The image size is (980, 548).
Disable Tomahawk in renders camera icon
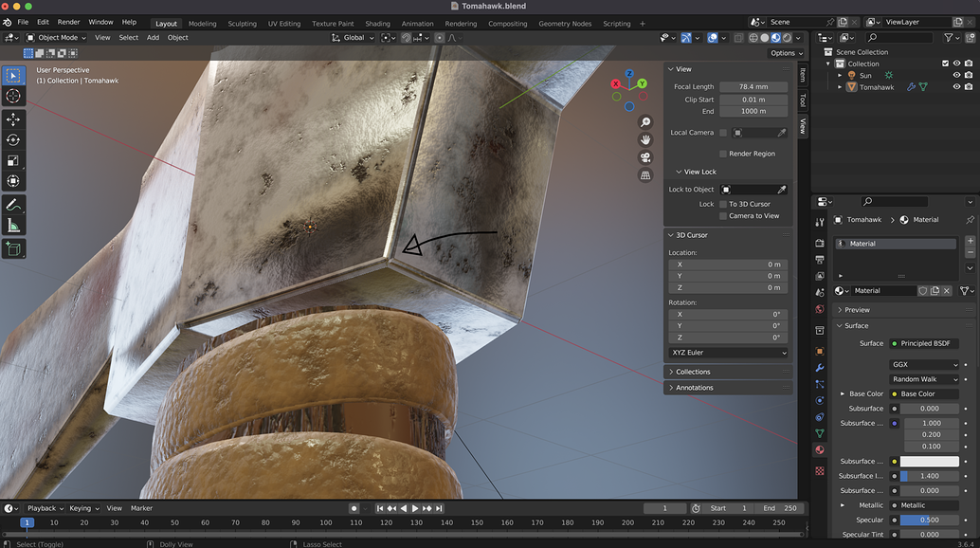coord(968,87)
